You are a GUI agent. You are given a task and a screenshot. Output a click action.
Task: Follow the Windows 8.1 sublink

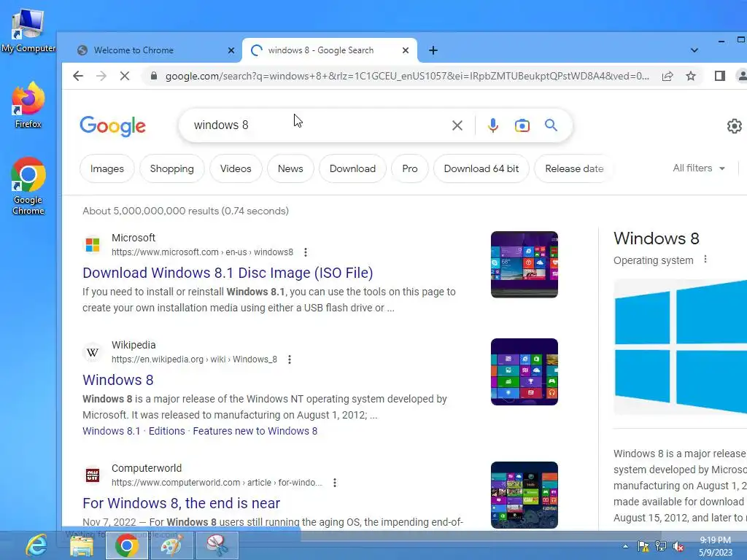[112, 431]
